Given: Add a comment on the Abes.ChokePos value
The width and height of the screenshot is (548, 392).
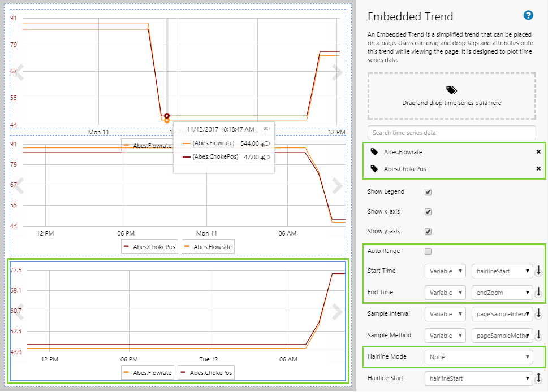Looking at the screenshot, I should 264,158.
